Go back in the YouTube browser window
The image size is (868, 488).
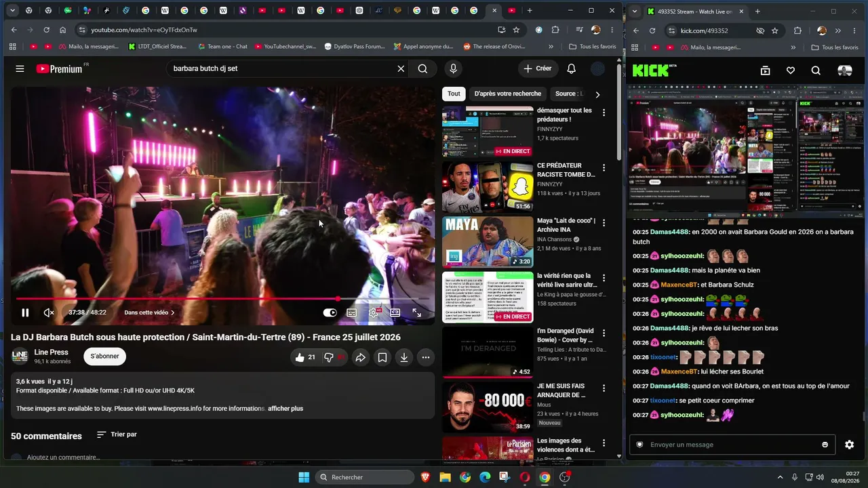click(14, 30)
